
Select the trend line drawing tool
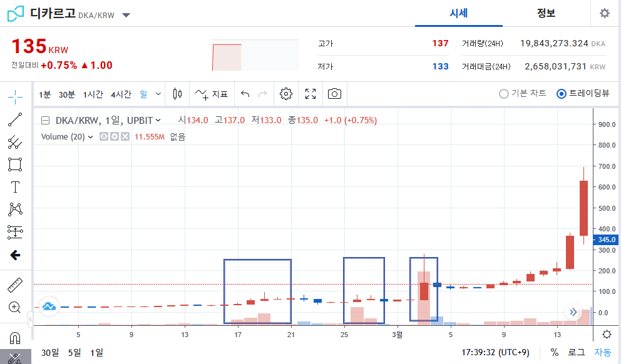tap(15, 119)
